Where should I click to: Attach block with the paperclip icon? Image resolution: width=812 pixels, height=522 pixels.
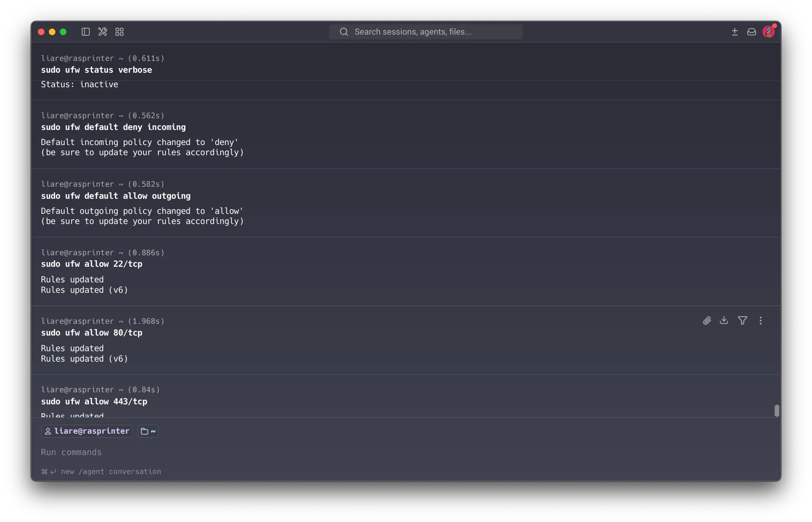click(707, 321)
